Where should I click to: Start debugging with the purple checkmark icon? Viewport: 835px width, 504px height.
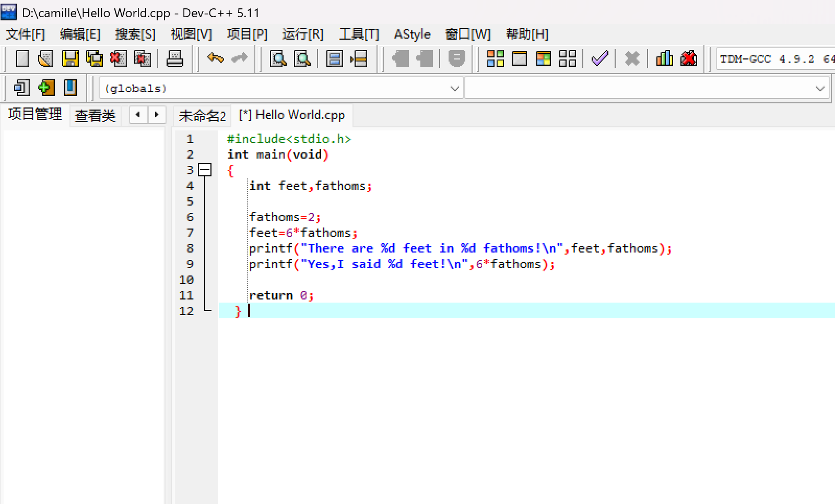point(600,58)
